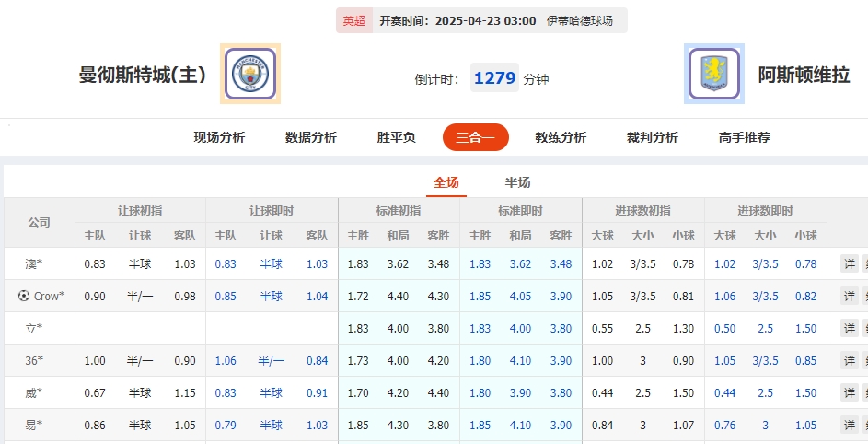Screen dimensions: 868x444
Task: Select the 胜平负 tab
Action: (x=397, y=137)
